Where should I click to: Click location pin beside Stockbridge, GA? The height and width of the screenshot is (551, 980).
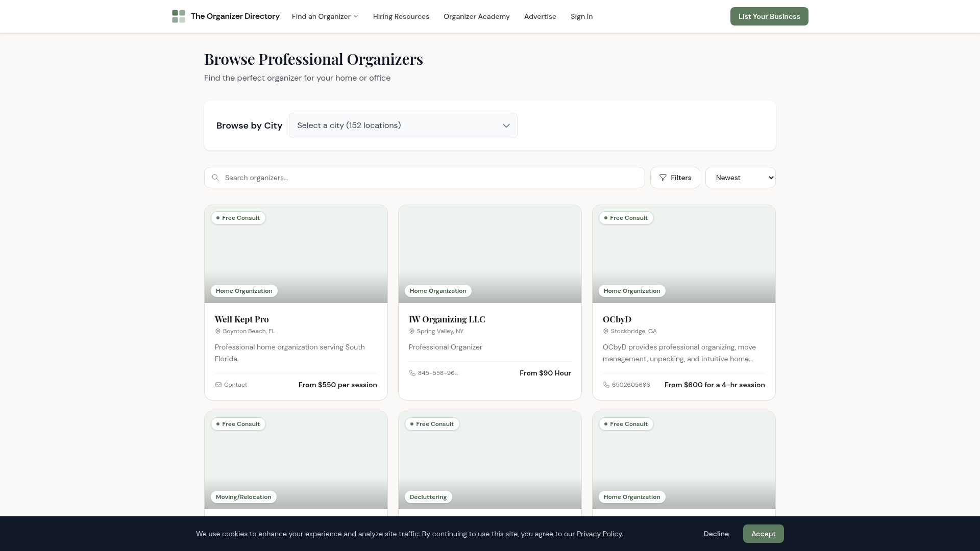coord(606,331)
